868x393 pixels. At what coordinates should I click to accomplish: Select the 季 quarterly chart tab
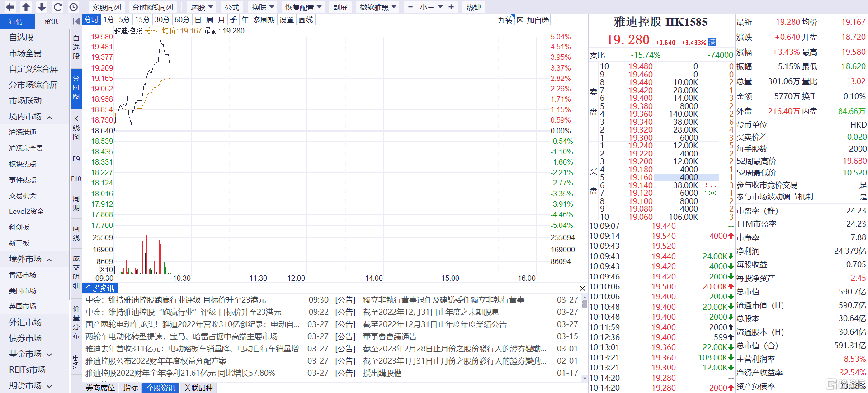pos(233,20)
